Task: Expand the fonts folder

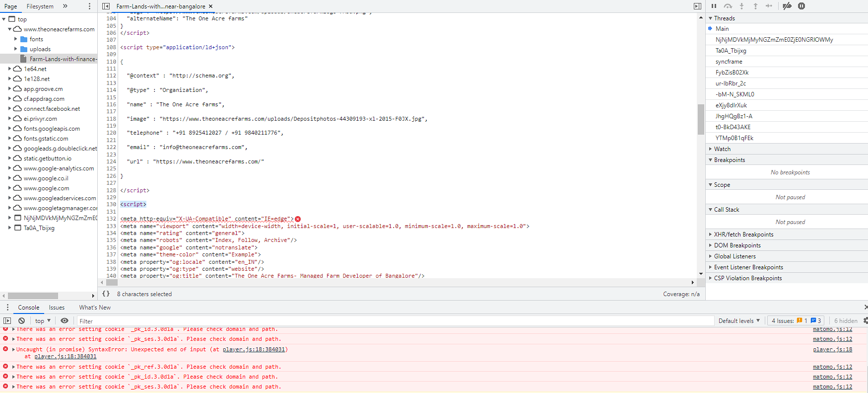Action: 15,39
